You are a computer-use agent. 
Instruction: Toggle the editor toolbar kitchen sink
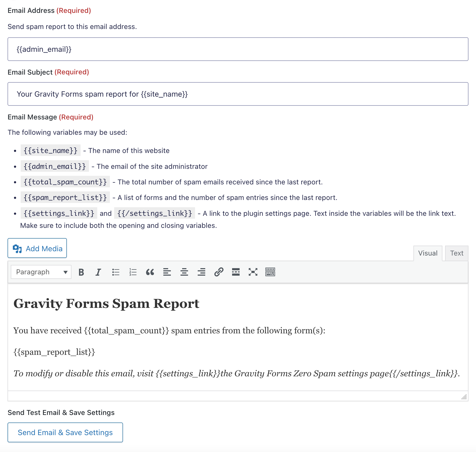(x=270, y=272)
